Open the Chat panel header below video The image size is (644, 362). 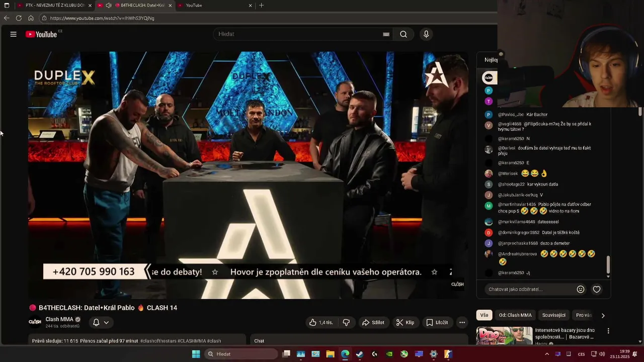click(358, 340)
